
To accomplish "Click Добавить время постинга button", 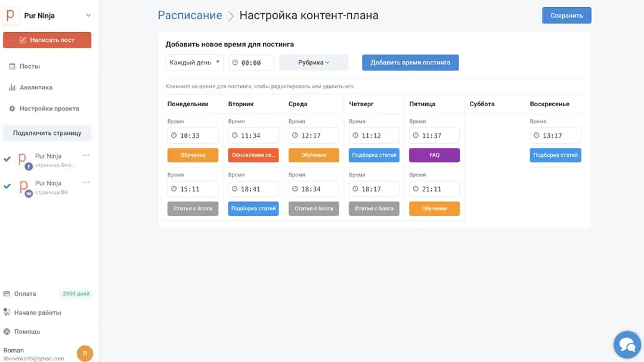I will point(410,63).
